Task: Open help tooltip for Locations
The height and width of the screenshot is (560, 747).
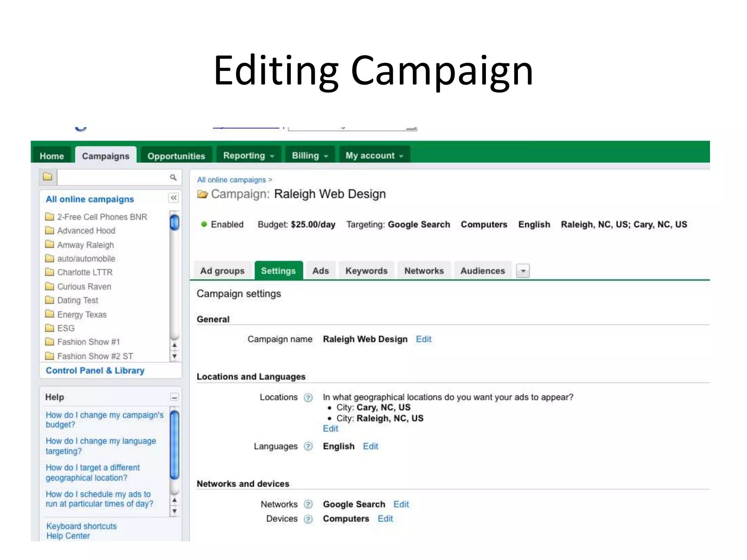Action: pos(308,397)
